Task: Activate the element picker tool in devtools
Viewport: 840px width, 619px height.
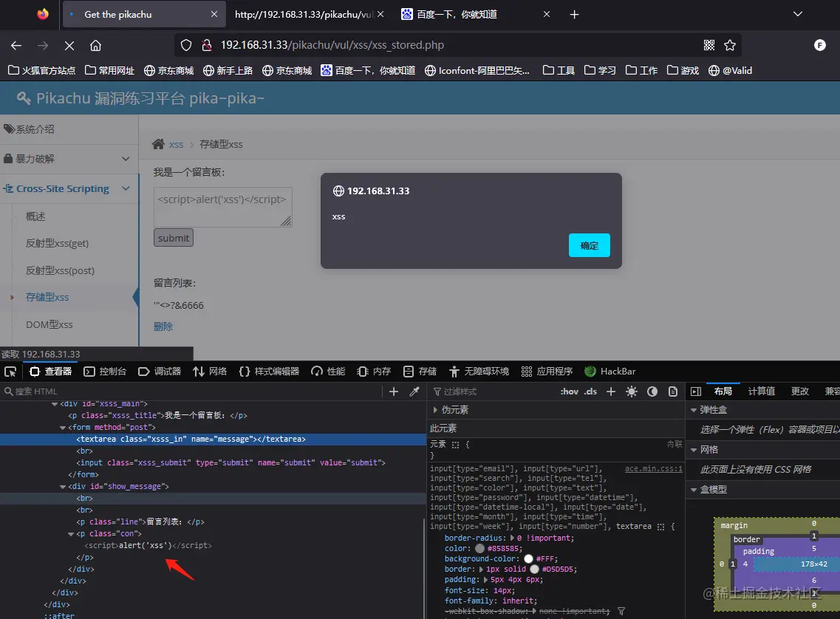Action: (x=10, y=372)
